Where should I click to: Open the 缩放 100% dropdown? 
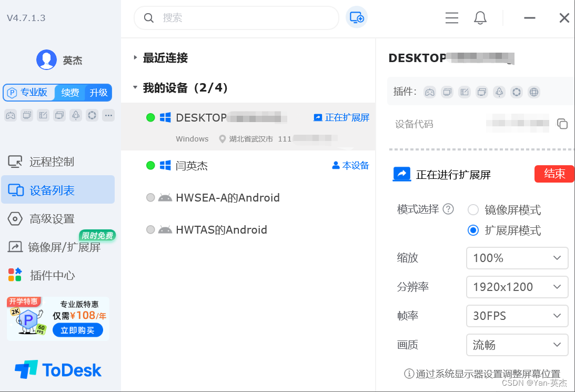pyautogui.click(x=517, y=258)
